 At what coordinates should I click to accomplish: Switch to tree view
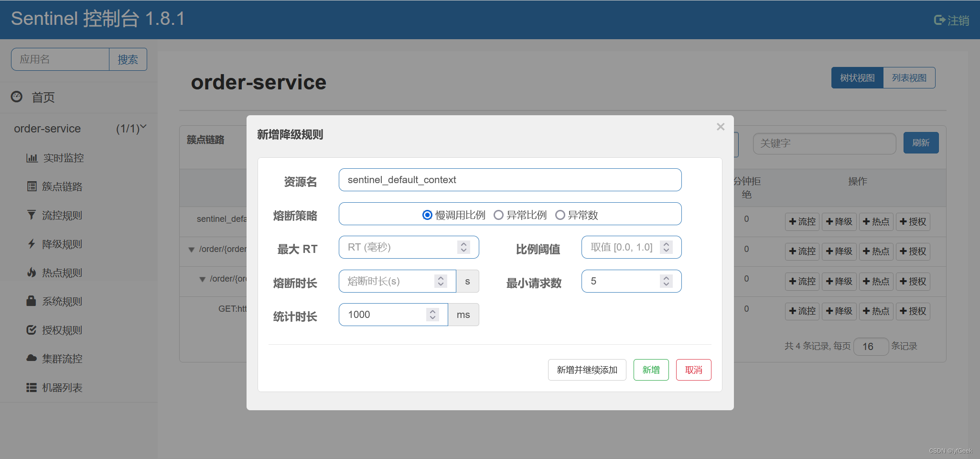click(x=857, y=78)
